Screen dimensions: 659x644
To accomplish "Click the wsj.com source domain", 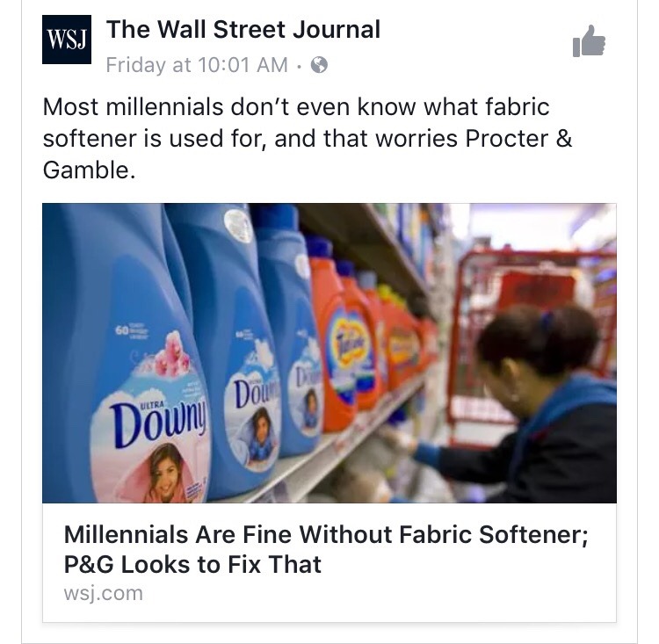I will [104, 593].
